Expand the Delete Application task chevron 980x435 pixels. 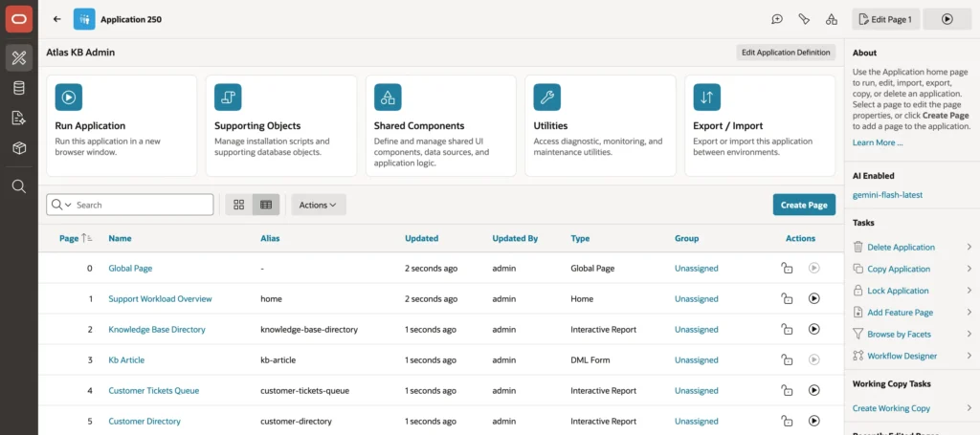[969, 248]
